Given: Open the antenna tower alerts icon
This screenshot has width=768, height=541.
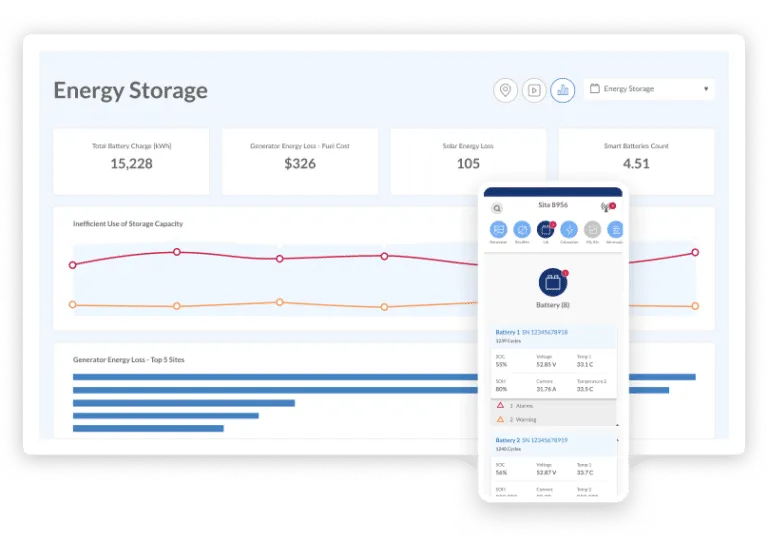Looking at the screenshot, I should click(607, 207).
